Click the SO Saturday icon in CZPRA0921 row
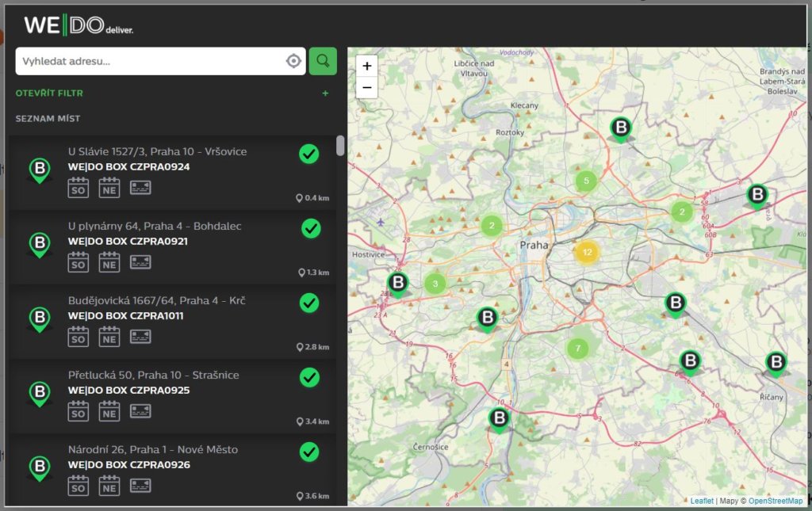This screenshot has width=812, height=511. coord(79,262)
